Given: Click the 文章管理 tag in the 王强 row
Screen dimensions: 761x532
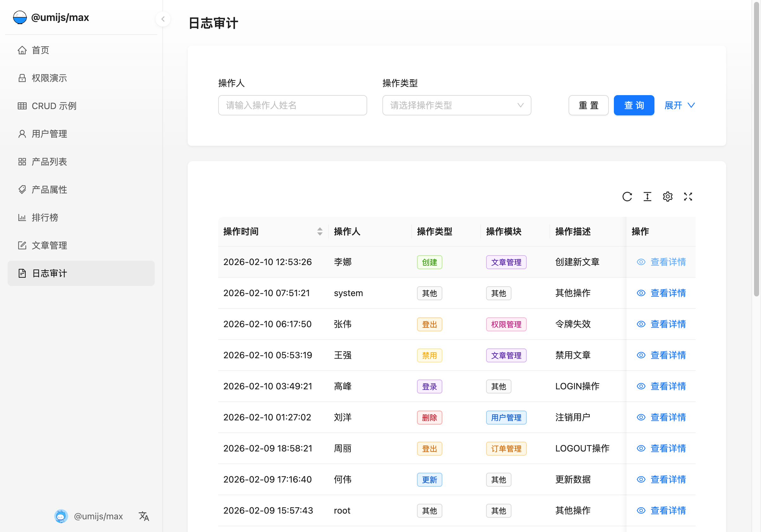Looking at the screenshot, I should tap(506, 355).
